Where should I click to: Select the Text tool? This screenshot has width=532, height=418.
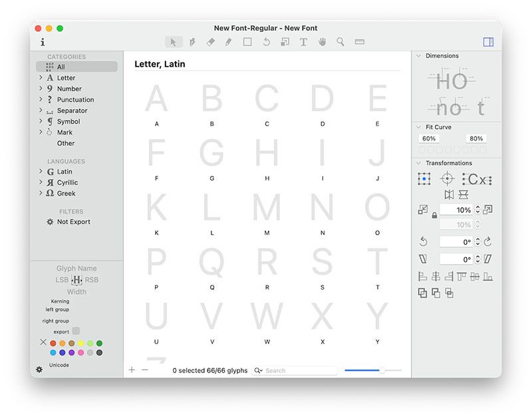click(303, 42)
